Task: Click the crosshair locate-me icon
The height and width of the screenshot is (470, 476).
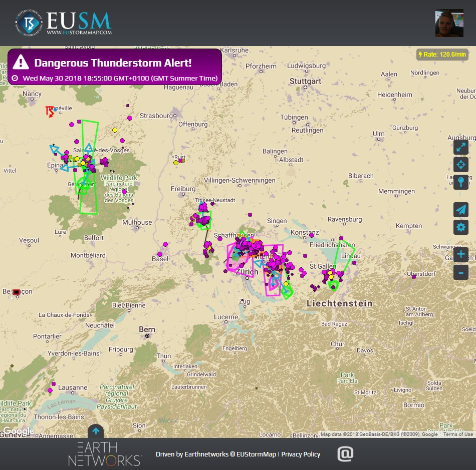Action: coord(461,165)
